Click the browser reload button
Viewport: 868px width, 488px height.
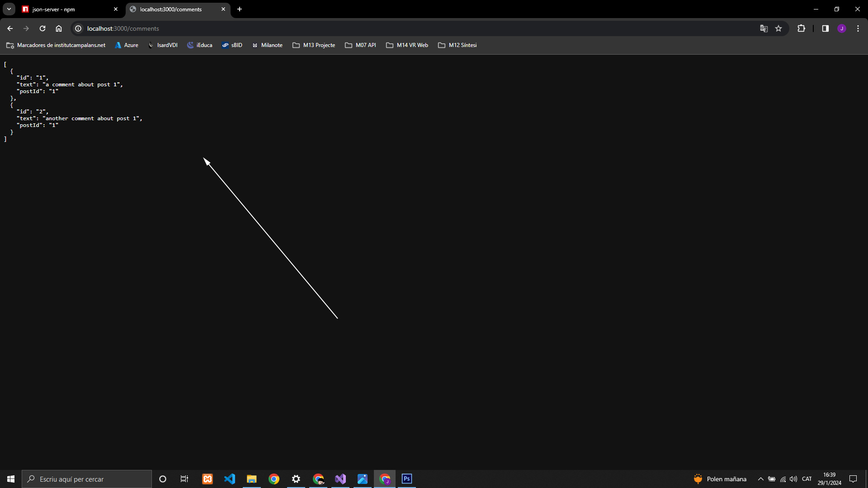[42, 28]
